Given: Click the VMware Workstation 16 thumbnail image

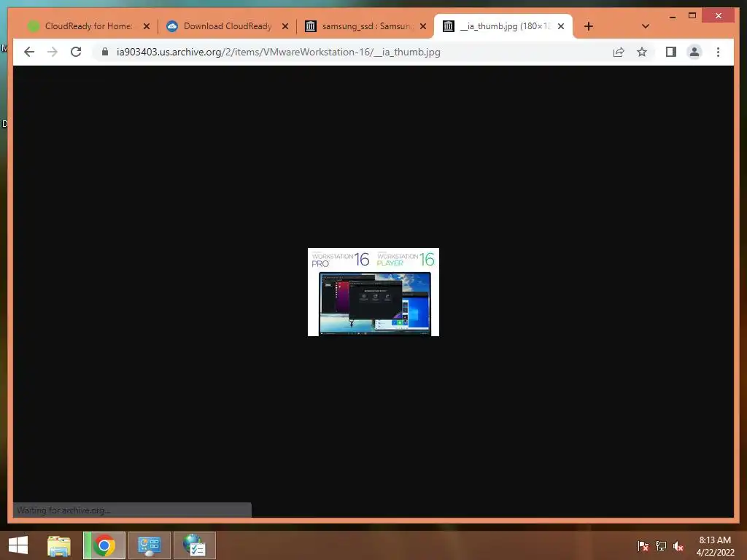Looking at the screenshot, I should [x=373, y=292].
